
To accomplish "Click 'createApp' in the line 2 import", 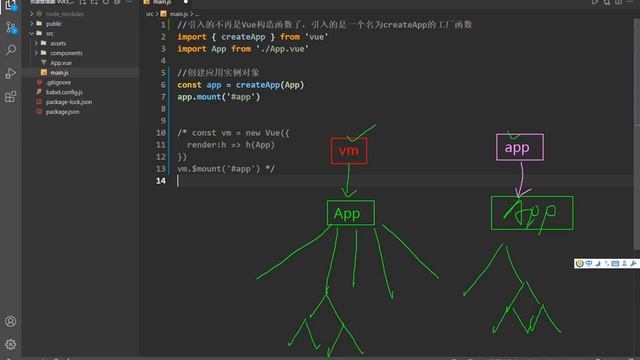I will pos(243,37).
